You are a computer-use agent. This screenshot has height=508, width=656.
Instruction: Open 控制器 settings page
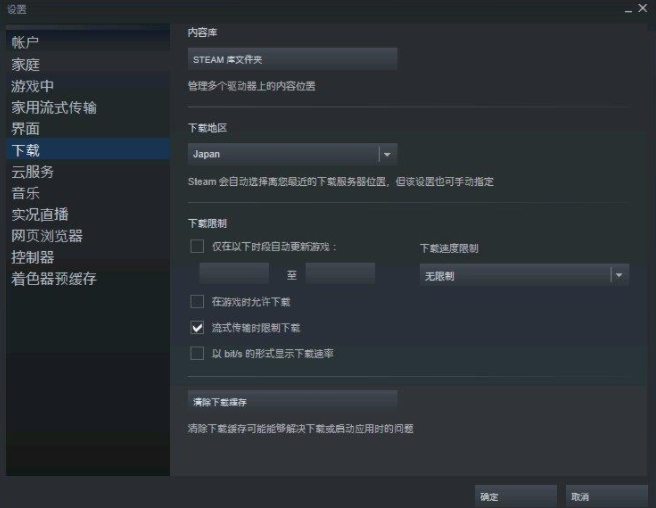point(33,257)
